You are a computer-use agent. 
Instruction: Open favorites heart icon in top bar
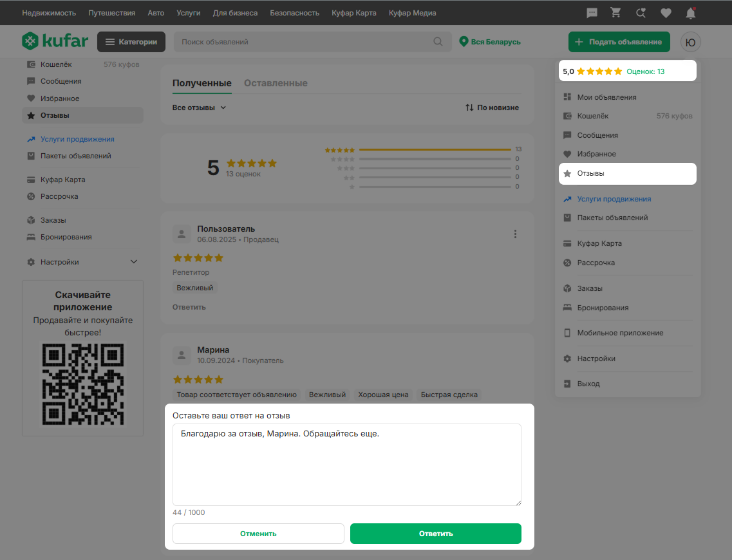pos(666,13)
